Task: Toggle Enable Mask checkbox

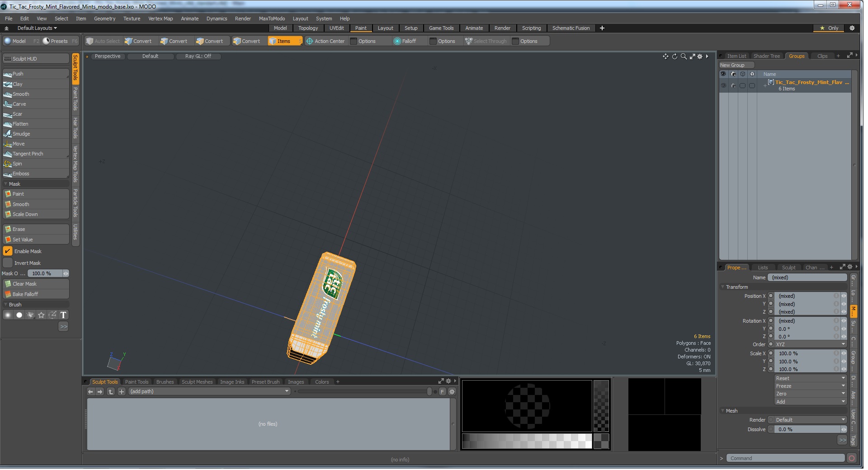Action: (8, 251)
